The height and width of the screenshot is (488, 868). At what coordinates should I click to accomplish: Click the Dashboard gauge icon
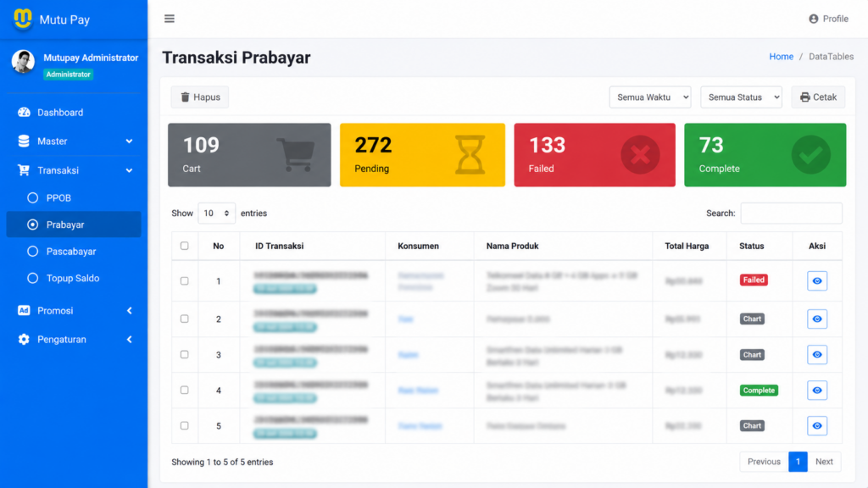click(24, 113)
